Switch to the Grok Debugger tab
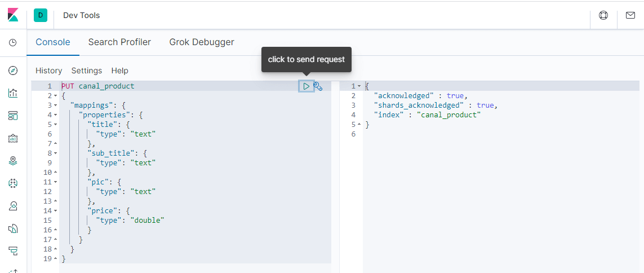Image resolution: width=644 pixels, height=273 pixels. [x=202, y=42]
